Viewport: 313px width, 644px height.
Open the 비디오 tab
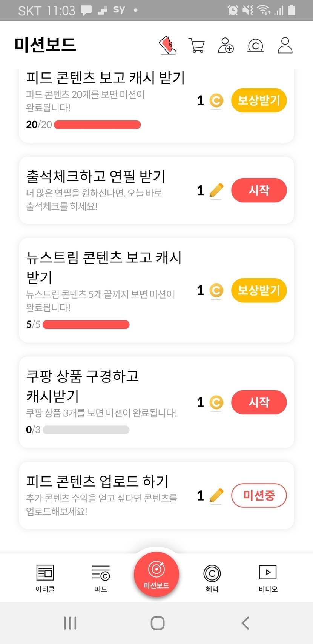(268, 578)
